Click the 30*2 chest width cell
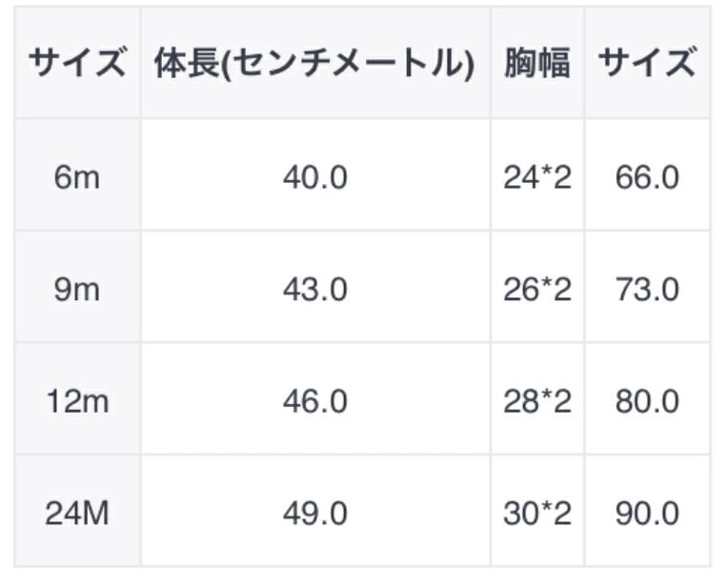The width and height of the screenshot is (725, 588). [x=537, y=514]
